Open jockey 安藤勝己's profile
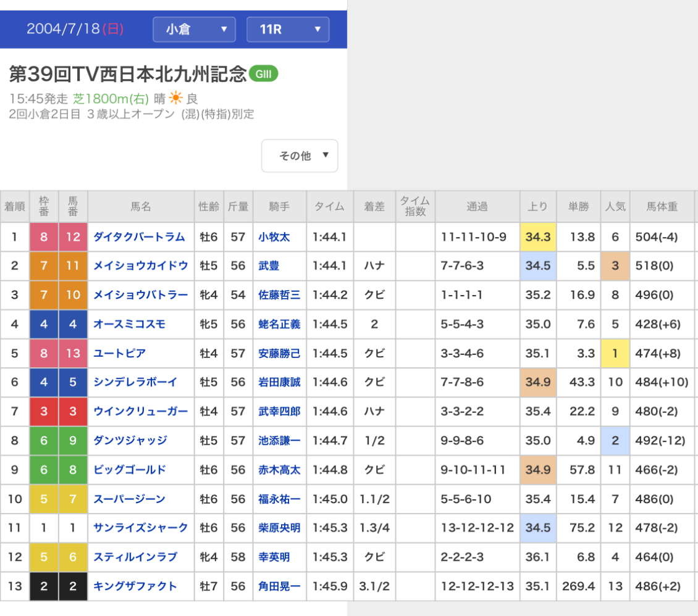This screenshot has width=698, height=616. tap(279, 354)
